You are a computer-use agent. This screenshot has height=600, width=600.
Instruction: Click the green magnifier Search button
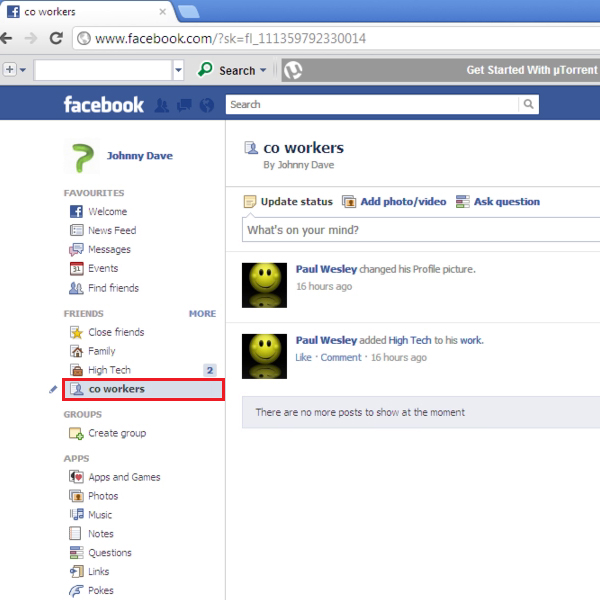pyautogui.click(x=226, y=70)
